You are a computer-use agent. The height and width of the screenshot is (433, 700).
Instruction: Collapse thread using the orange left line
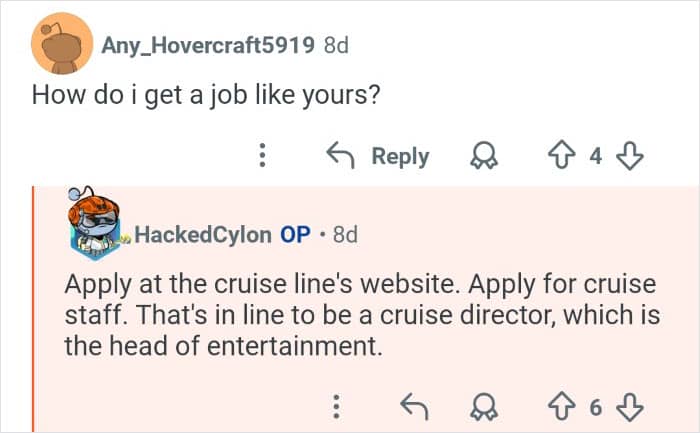coord(34,310)
